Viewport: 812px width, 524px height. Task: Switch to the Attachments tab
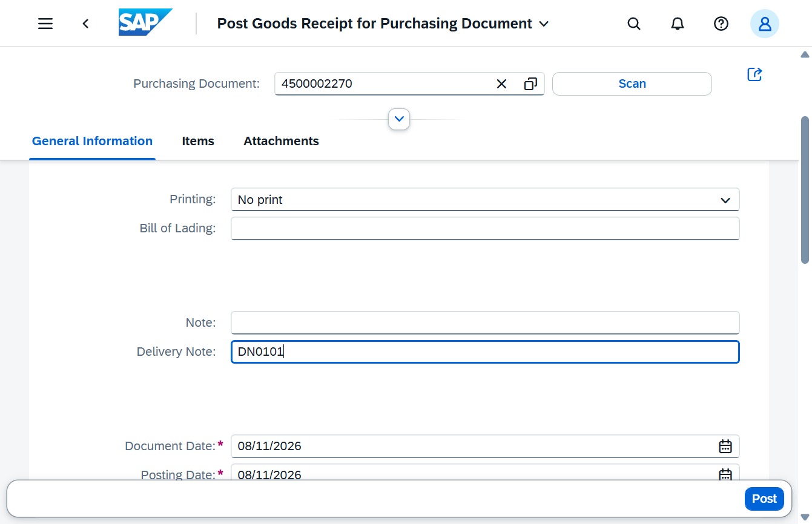coord(281,141)
